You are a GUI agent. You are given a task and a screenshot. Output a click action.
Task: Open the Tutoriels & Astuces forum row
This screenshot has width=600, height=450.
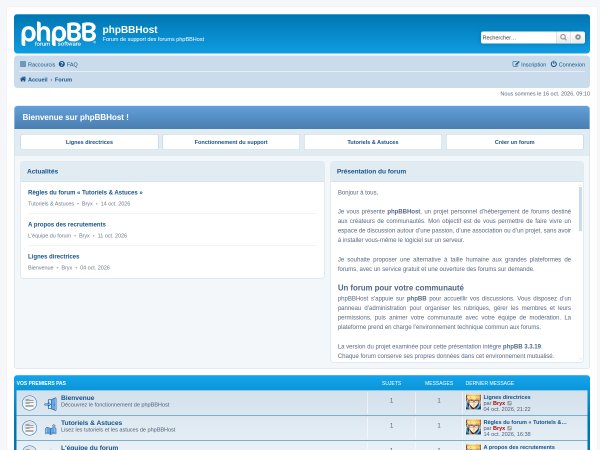[91, 422]
